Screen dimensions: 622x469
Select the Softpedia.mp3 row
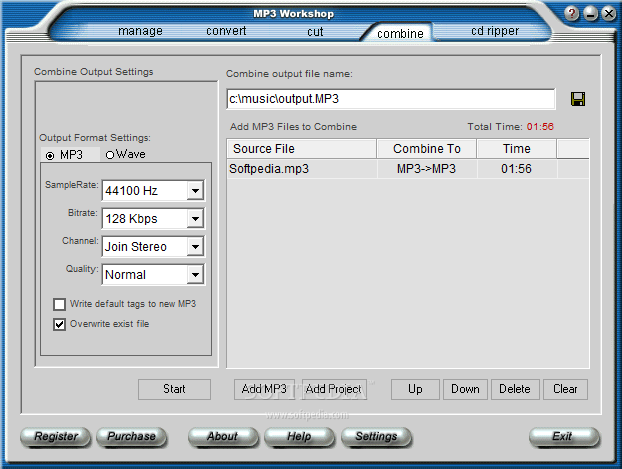[408, 169]
